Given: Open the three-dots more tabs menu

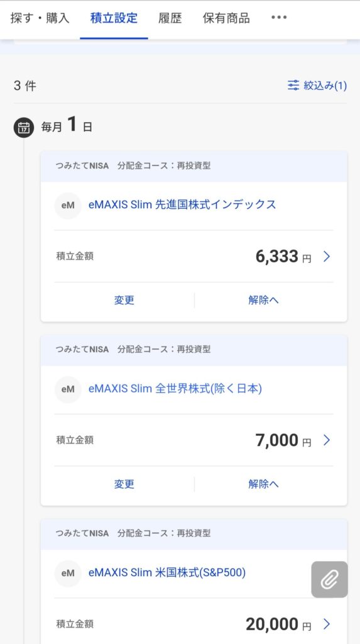Looking at the screenshot, I should click(x=279, y=18).
